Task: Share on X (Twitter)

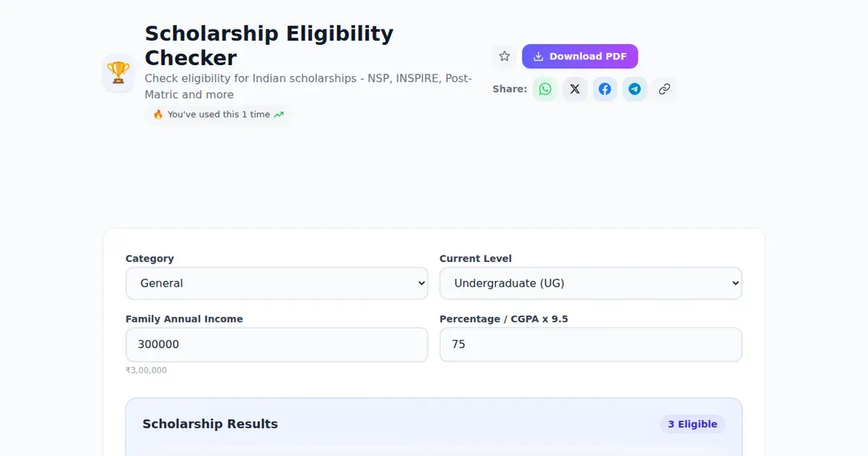Action: click(x=575, y=89)
